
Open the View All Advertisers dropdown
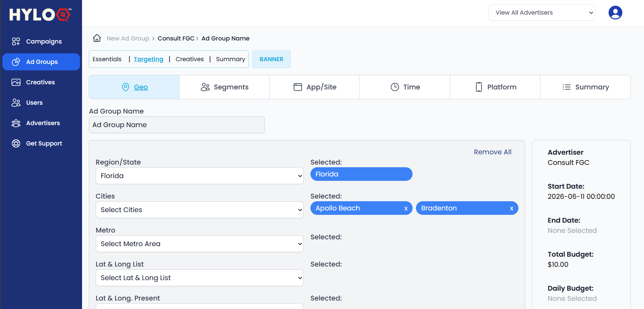pyautogui.click(x=542, y=13)
